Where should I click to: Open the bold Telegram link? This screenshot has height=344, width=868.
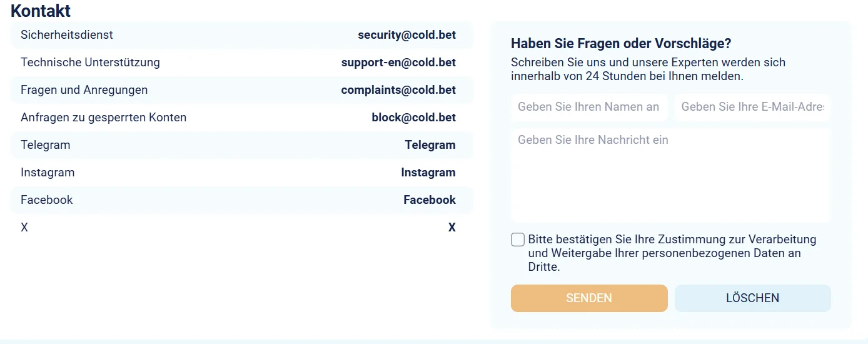pos(430,145)
